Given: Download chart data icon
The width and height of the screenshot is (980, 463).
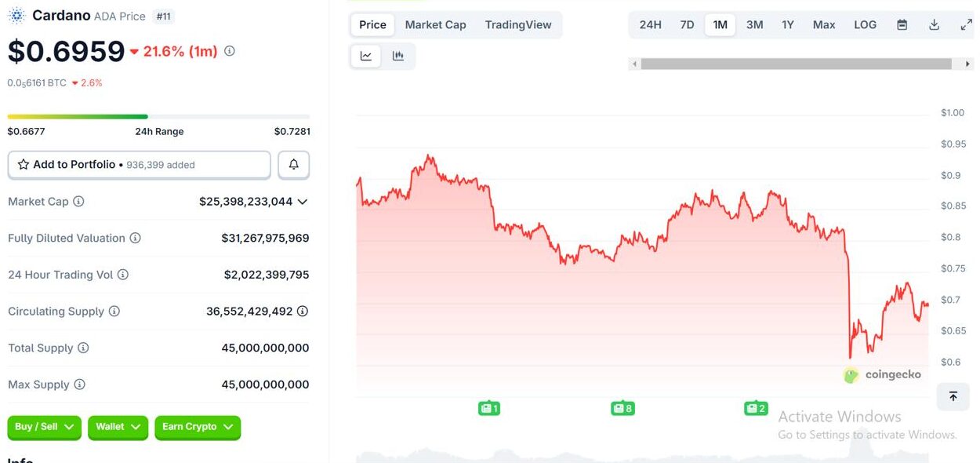Looking at the screenshot, I should [934, 25].
